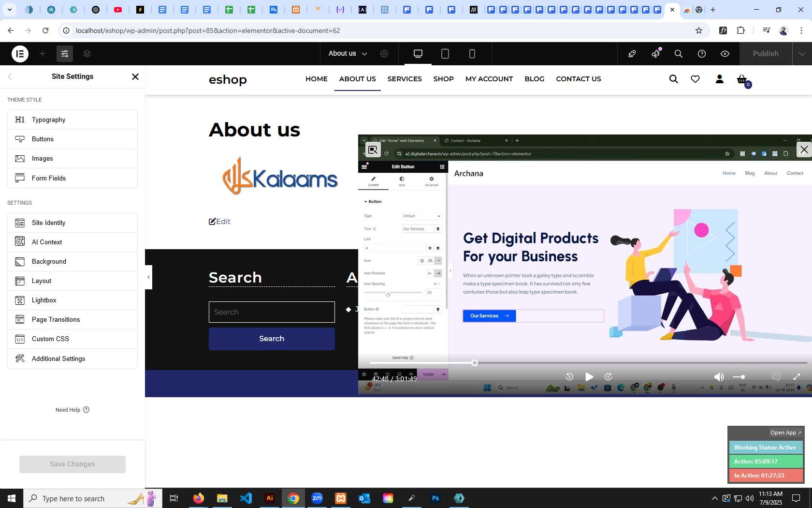The height and width of the screenshot is (508, 812).
Task: Open Background settings
Action: pos(72,261)
